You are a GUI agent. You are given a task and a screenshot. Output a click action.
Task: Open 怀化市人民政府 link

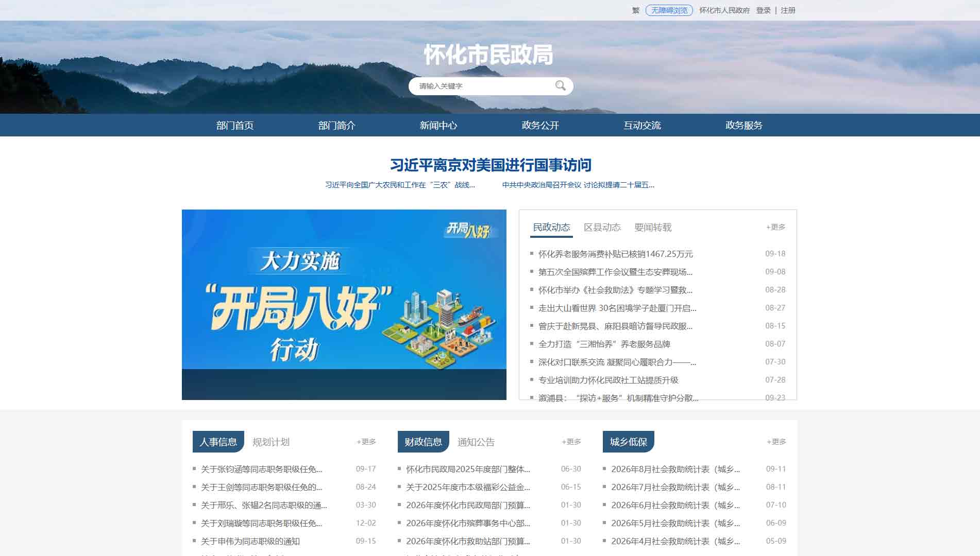[724, 10]
